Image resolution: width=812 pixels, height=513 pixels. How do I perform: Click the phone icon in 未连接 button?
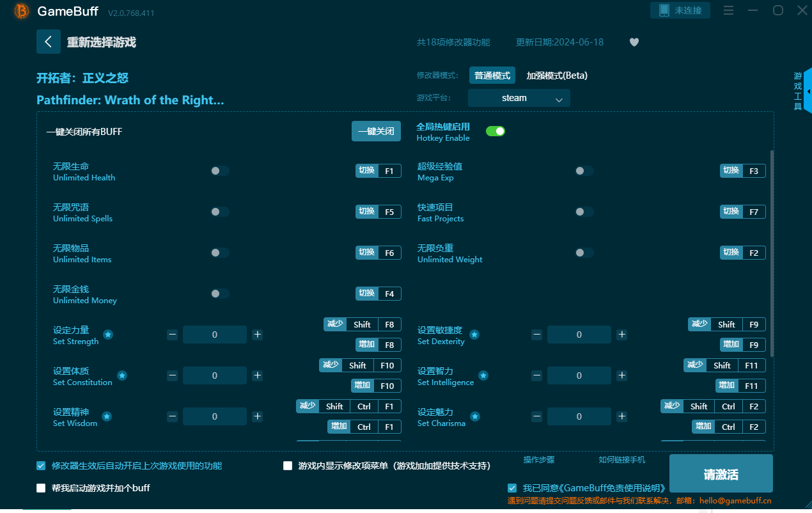pos(664,10)
